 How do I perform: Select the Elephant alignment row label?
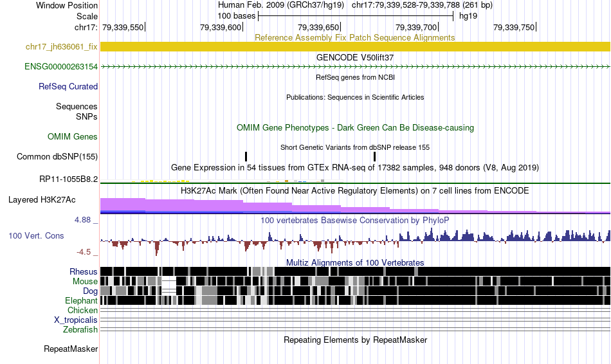point(81,300)
